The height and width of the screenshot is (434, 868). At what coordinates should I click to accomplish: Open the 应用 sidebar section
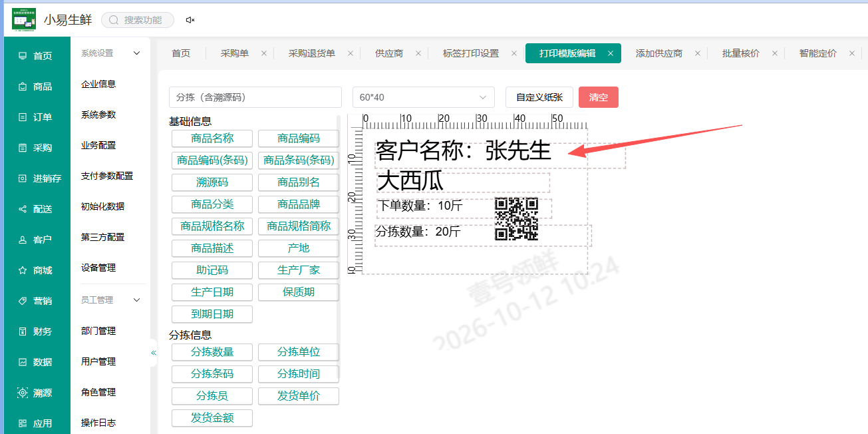coord(37,423)
